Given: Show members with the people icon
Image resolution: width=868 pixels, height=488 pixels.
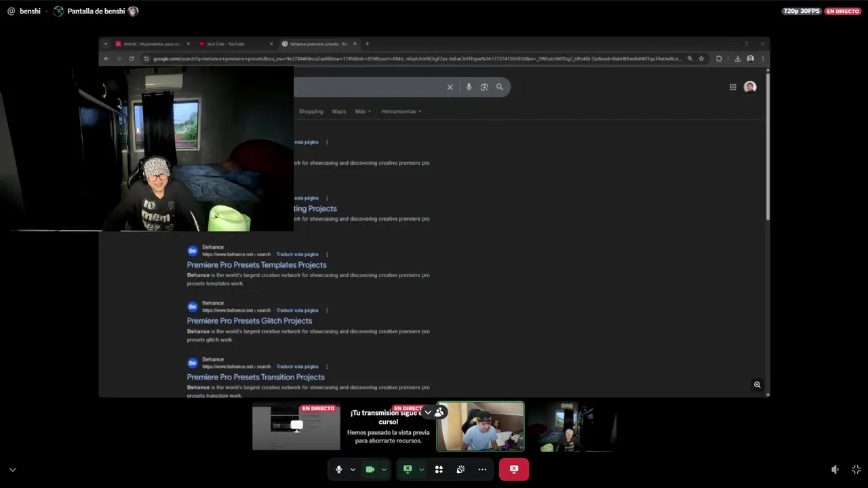Looking at the screenshot, I should click(439, 412).
